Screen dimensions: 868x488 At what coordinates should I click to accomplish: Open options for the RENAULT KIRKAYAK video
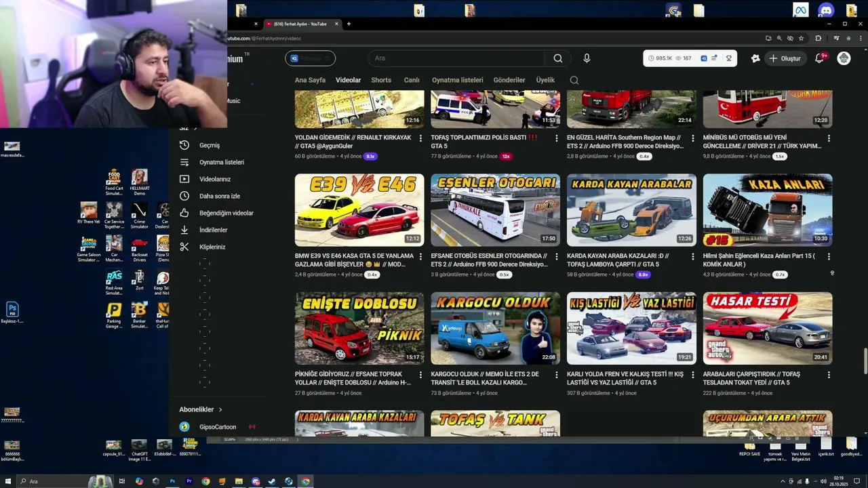coord(420,138)
